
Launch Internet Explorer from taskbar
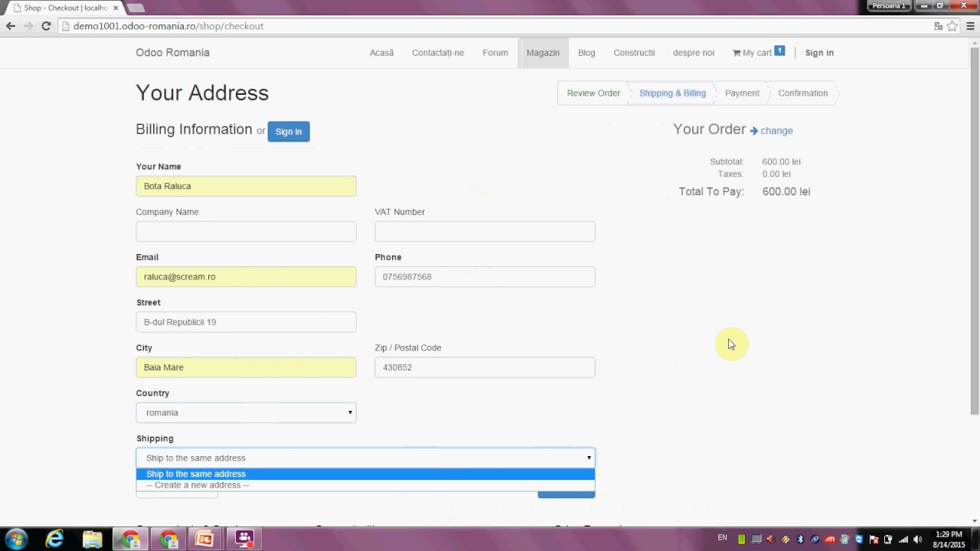[54, 539]
